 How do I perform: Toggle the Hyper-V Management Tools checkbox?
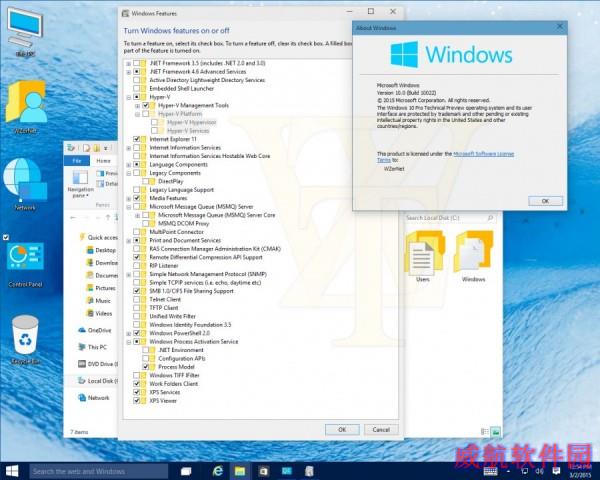click(145, 105)
